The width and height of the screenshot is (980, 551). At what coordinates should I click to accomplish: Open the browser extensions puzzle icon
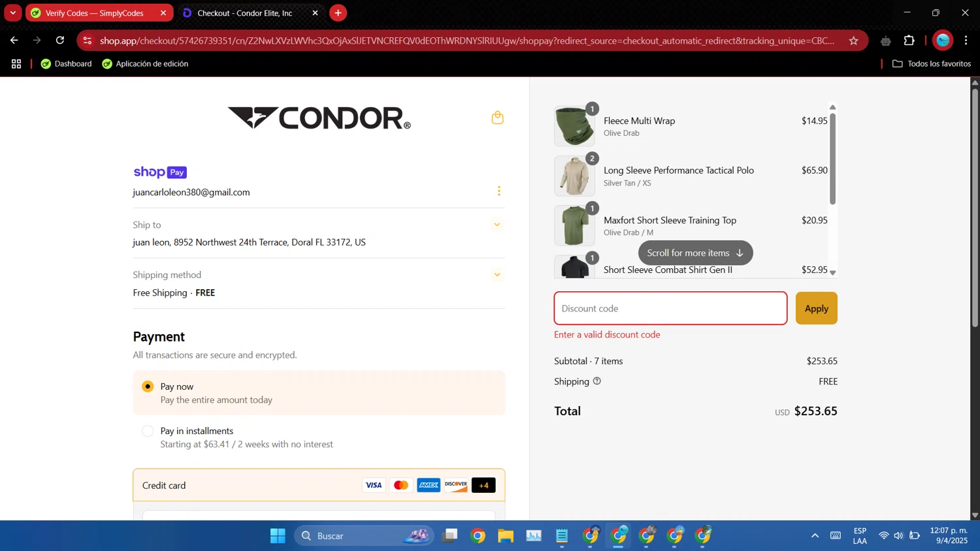909,40
